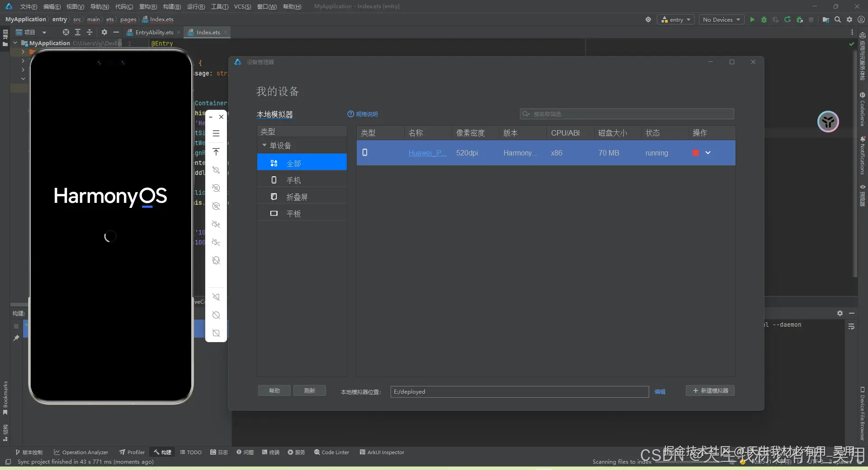This screenshot has height=470, width=868.
Task: Open the Huawei_P emulator name link
Action: [427, 153]
